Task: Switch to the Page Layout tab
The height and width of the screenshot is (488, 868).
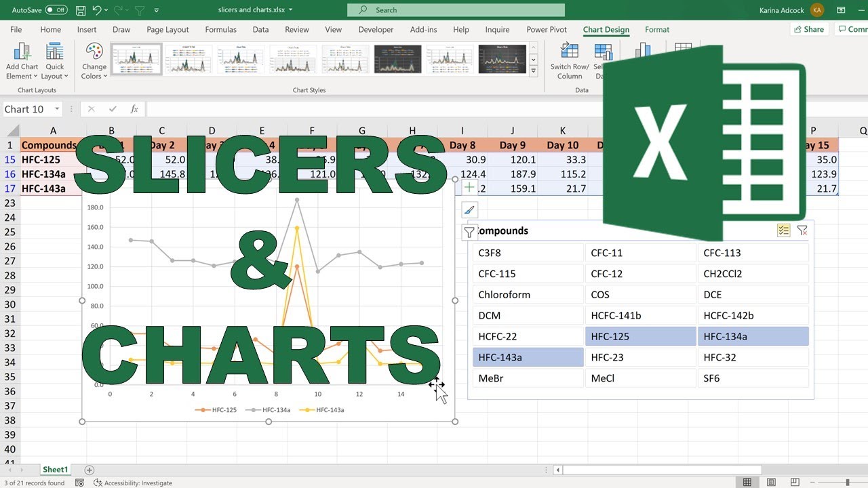Action: [x=167, y=30]
